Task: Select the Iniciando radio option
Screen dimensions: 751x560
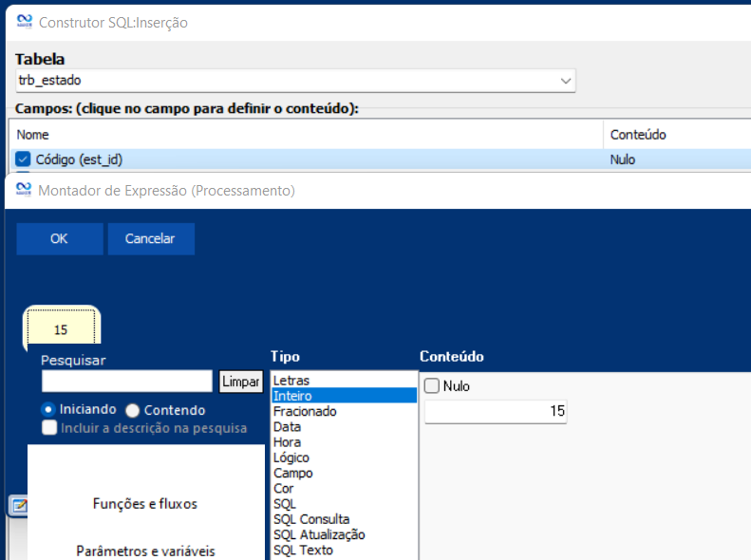Action: tap(48, 409)
